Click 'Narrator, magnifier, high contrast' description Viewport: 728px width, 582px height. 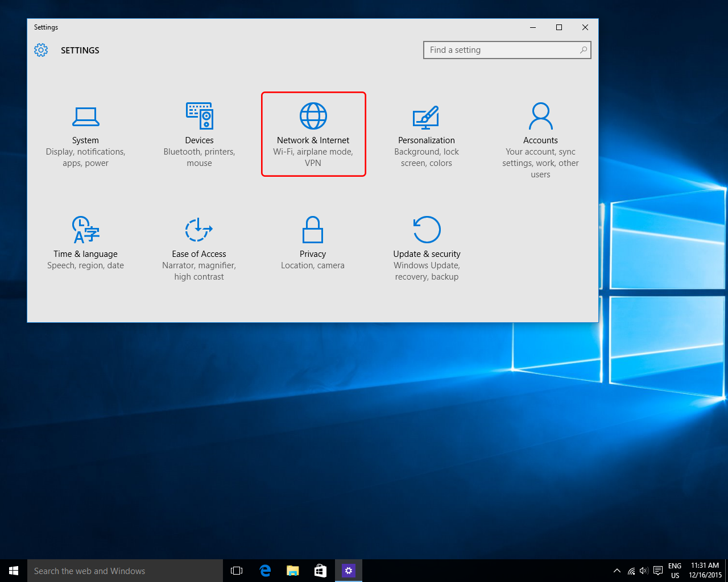click(x=199, y=271)
